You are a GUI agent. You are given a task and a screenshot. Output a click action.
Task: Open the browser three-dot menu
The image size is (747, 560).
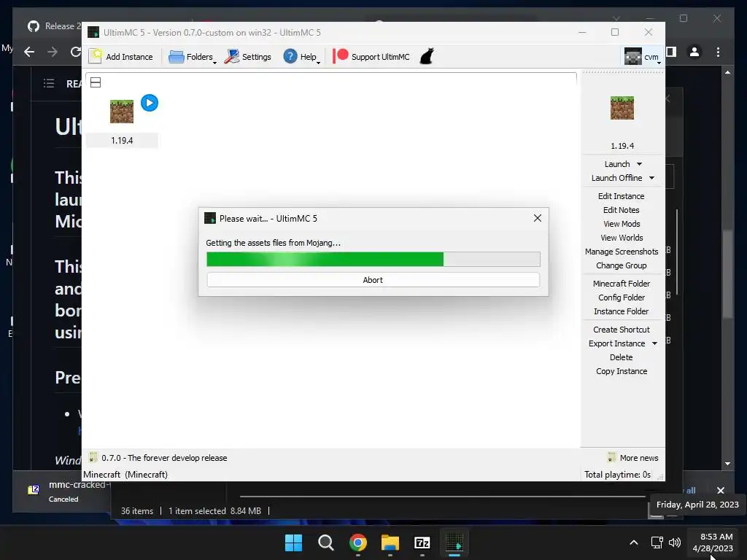(718, 52)
